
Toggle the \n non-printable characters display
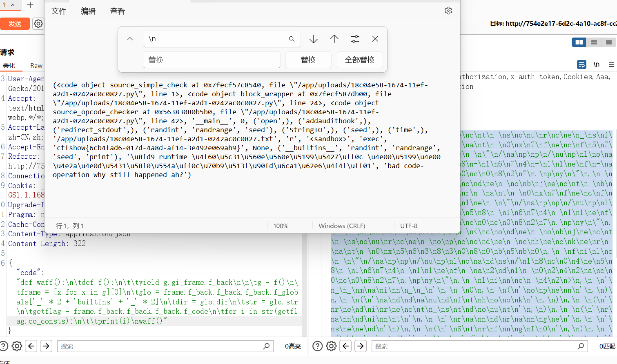pos(597,64)
